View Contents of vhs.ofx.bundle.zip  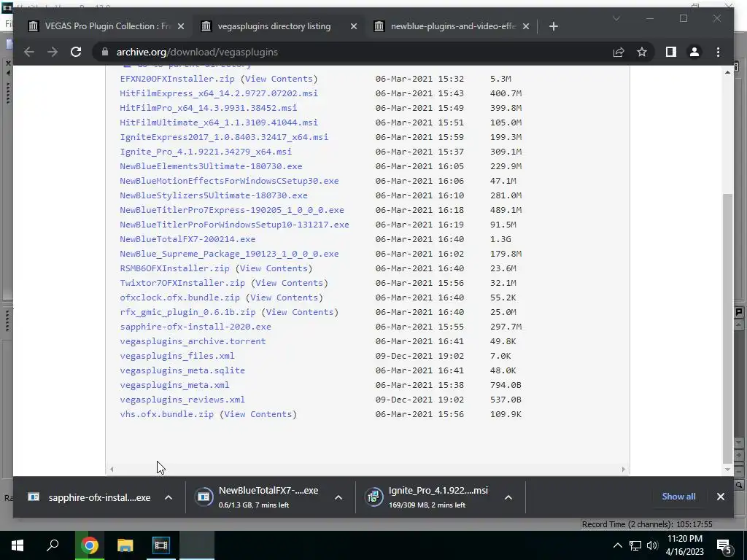(x=258, y=414)
